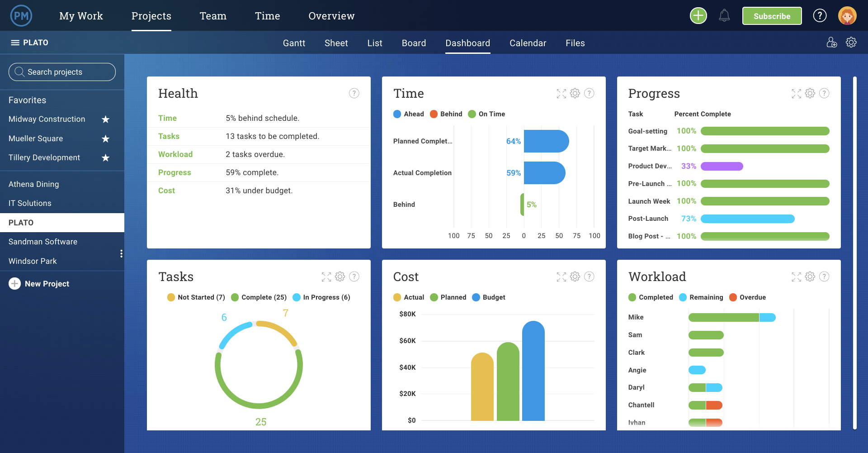
Task: Open the Calendar view tab
Action: (x=528, y=43)
